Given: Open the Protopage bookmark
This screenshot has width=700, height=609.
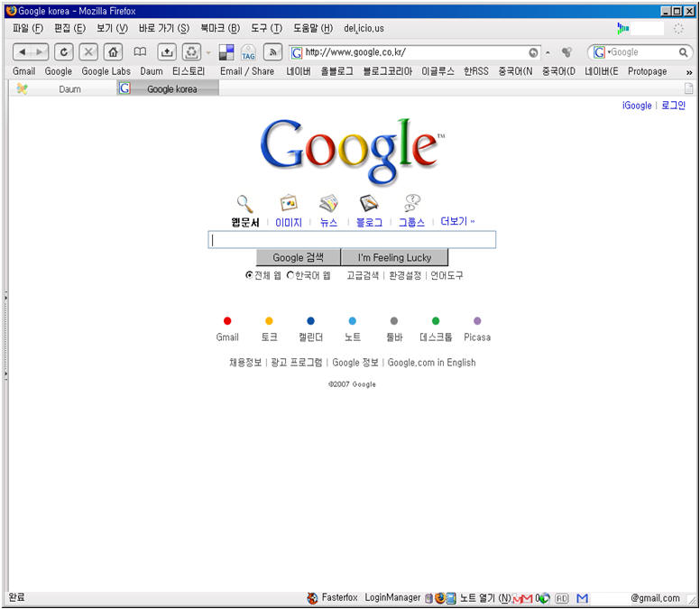Looking at the screenshot, I should [x=648, y=71].
